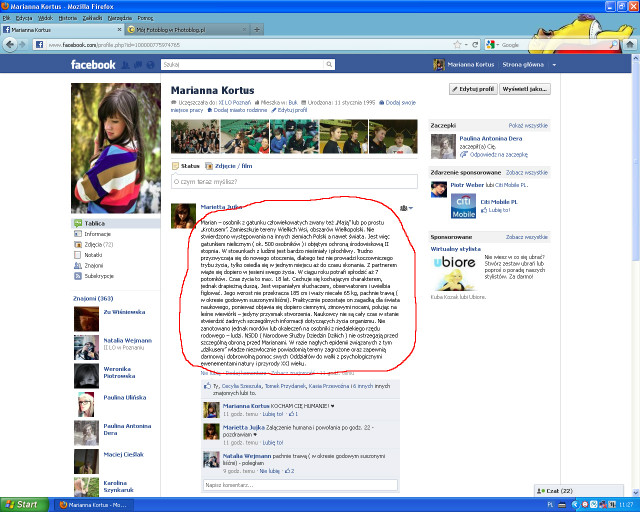This screenshot has width=640, height=512.
Task: Click the Zdjęcie / film composer tab
Action: 229,166
